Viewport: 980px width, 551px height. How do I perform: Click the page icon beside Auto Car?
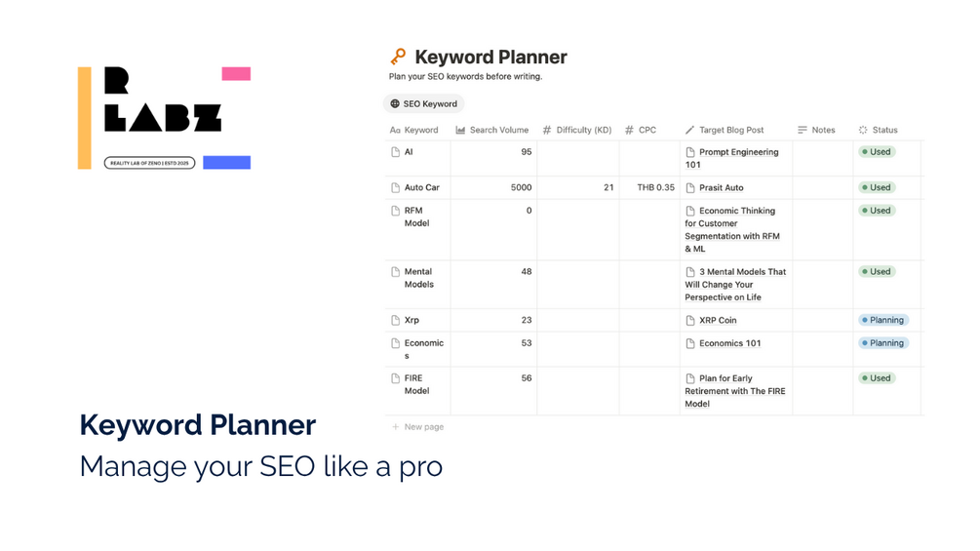point(395,187)
